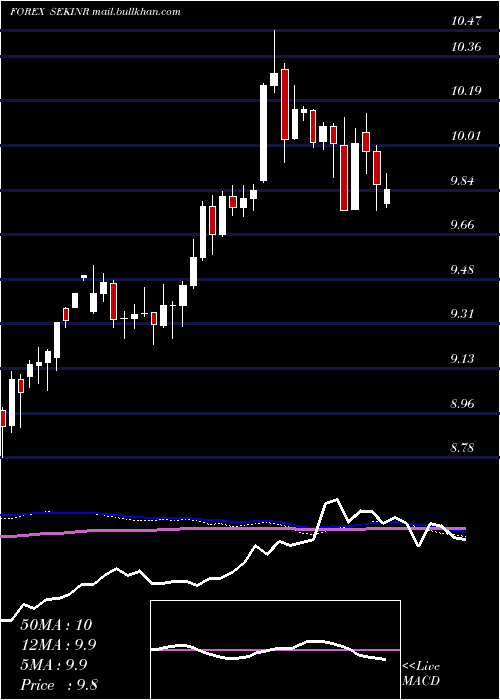Click the large red candle below the 10.36 line
This screenshot has width=500, height=700.
coord(285,104)
